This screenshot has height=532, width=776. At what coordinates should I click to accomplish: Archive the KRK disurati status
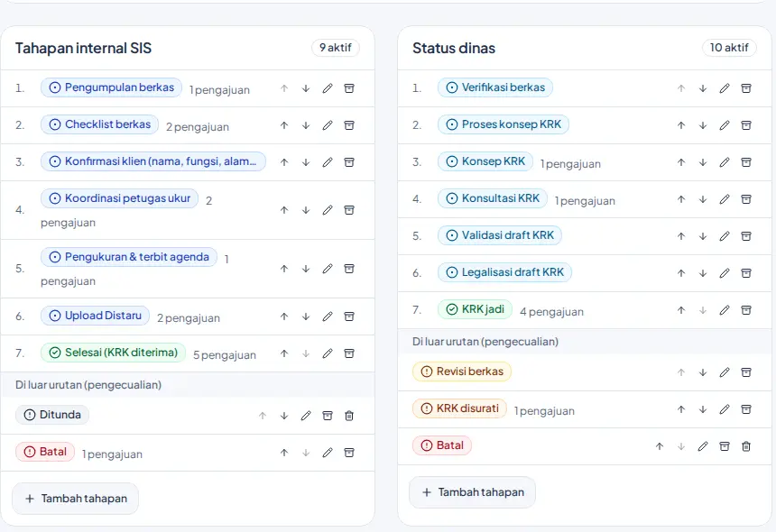click(746, 409)
